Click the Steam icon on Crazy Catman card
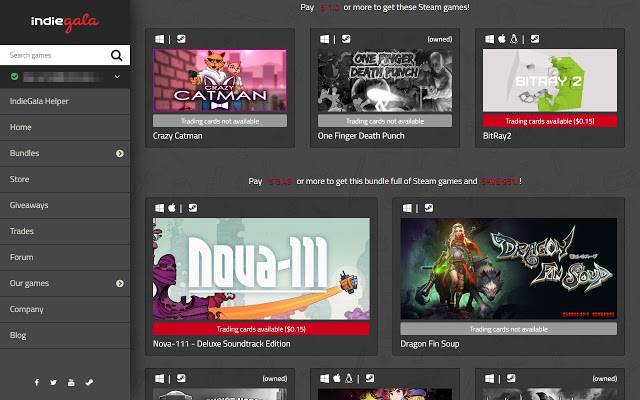The image size is (640, 400). pyautogui.click(x=181, y=39)
